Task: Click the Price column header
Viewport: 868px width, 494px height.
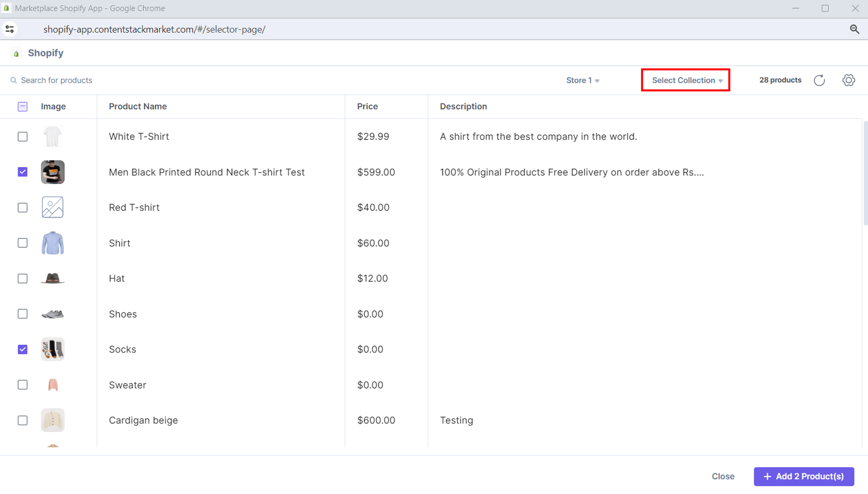Action: [x=367, y=107]
